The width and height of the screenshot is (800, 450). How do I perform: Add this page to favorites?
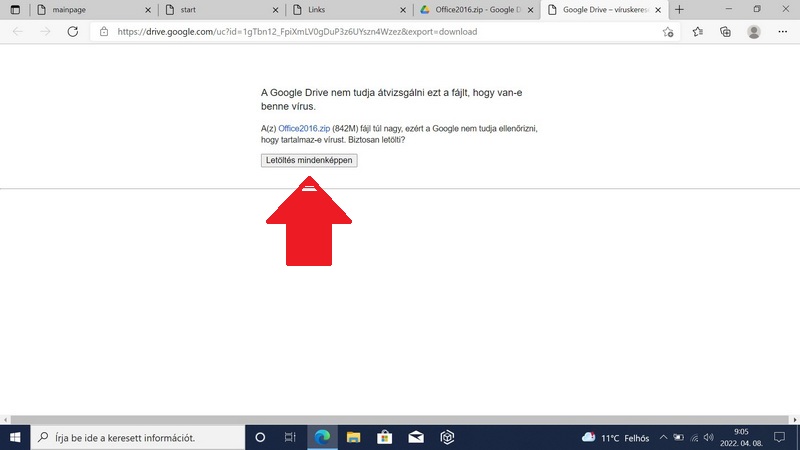click(x=668, y=32)
